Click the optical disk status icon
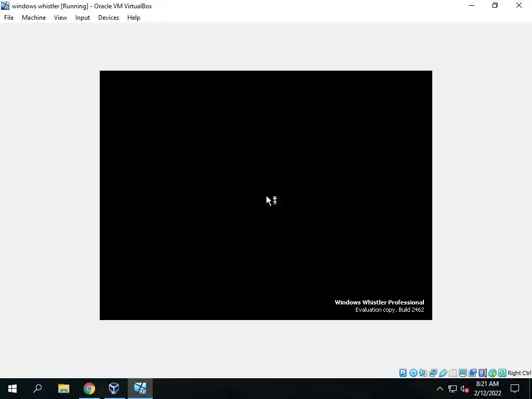The image size is (532, 399). (413, 373)
